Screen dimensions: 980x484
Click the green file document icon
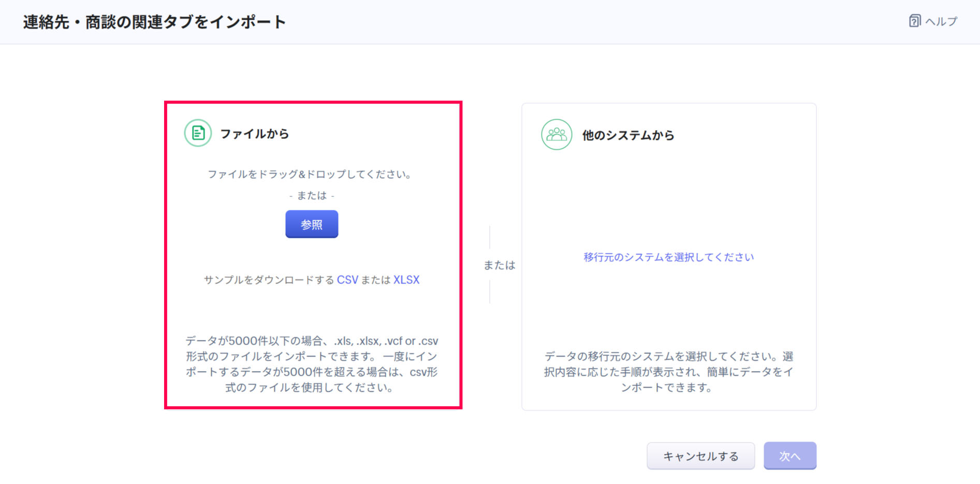(198, 133)
